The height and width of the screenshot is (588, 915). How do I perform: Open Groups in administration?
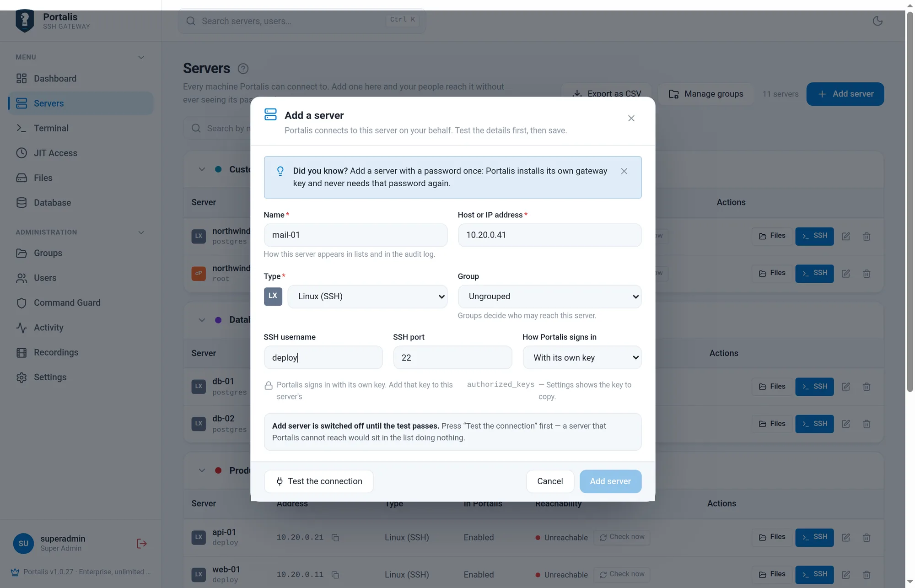(x=81, y=253)
